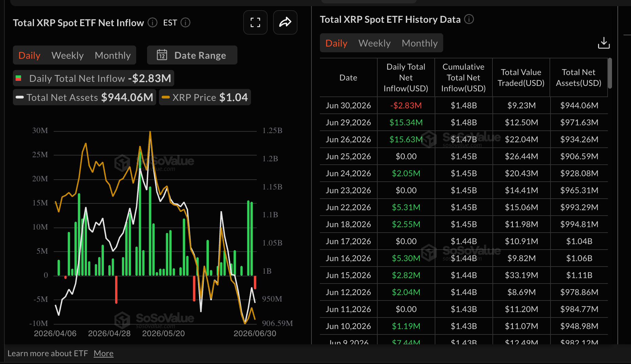631x364 pixels.
Task: Click the white Total Net Assets swatch
Action: (20, 97)
